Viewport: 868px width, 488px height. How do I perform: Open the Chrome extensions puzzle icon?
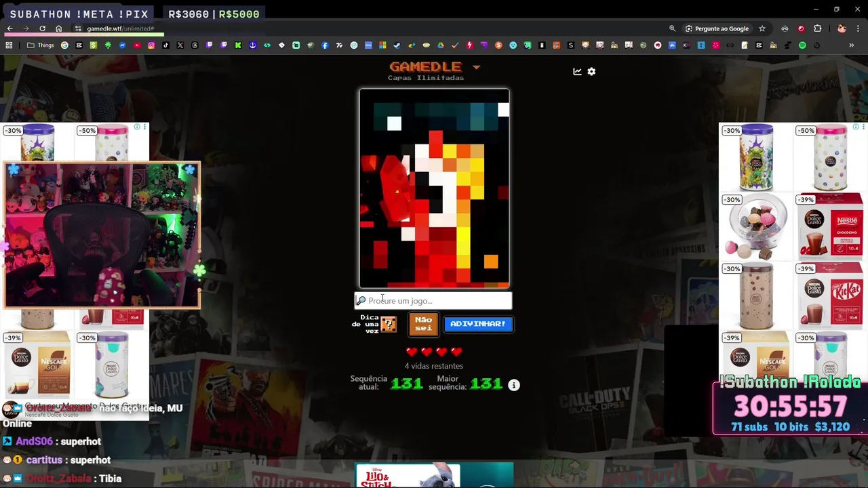tap(817, 28)
